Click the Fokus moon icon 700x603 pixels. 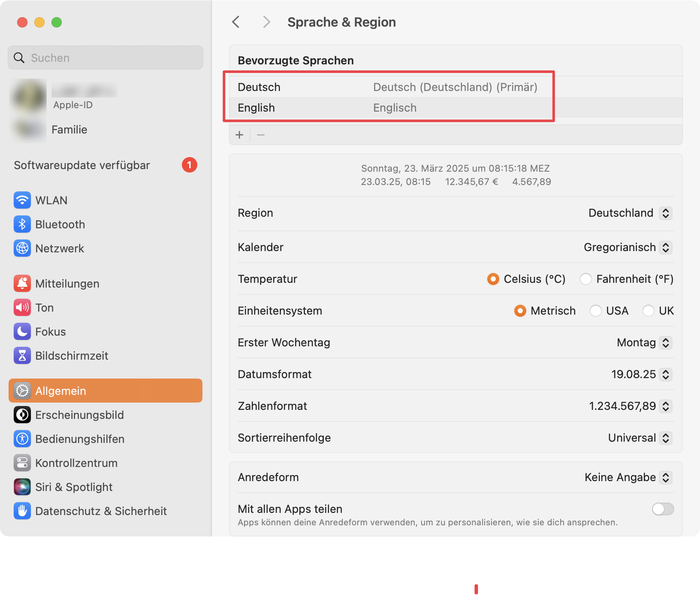point(22,332)
